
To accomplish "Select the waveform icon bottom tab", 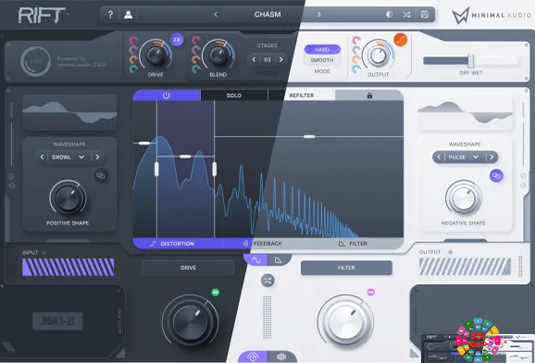I will click(281, 357).
